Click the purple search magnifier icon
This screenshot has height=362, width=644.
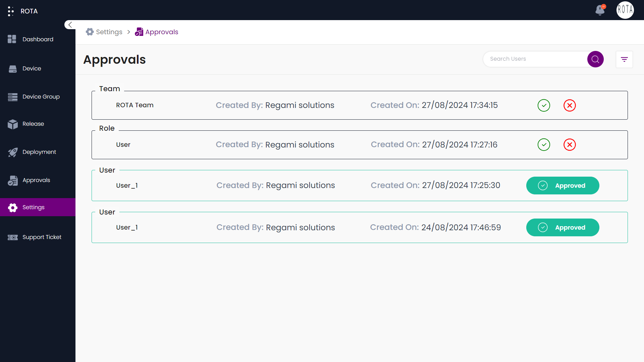point(595,59)
